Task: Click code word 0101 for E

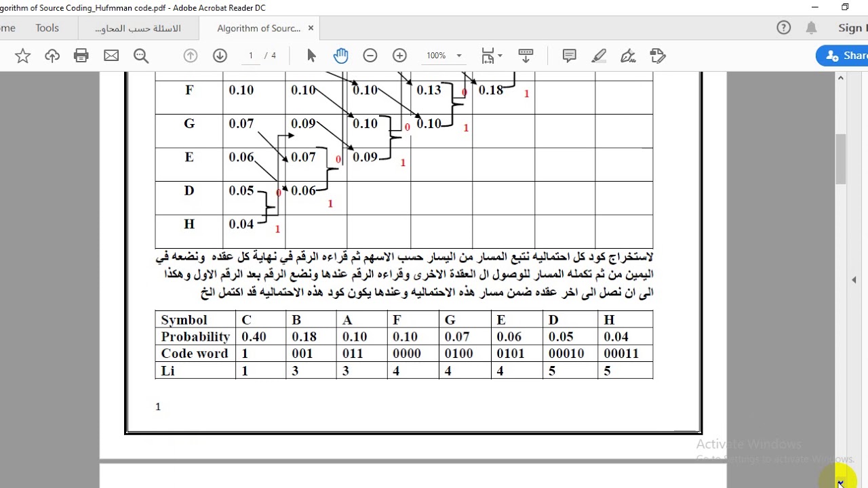Action: point(511,354)
